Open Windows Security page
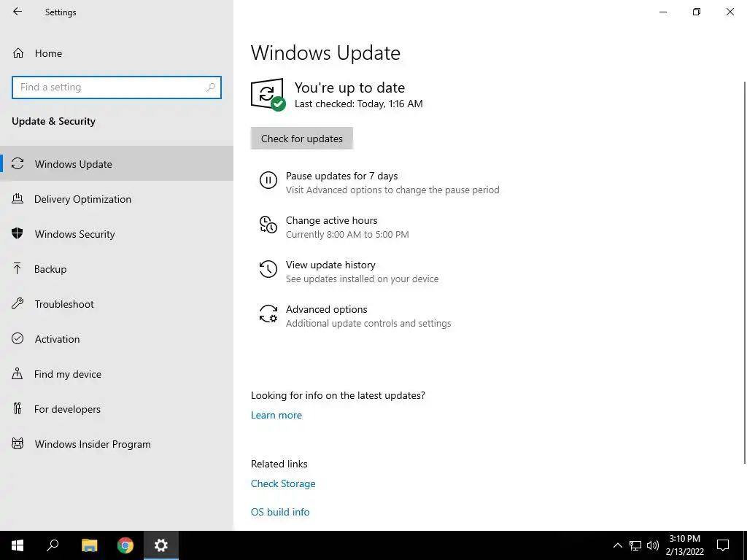 117,234
